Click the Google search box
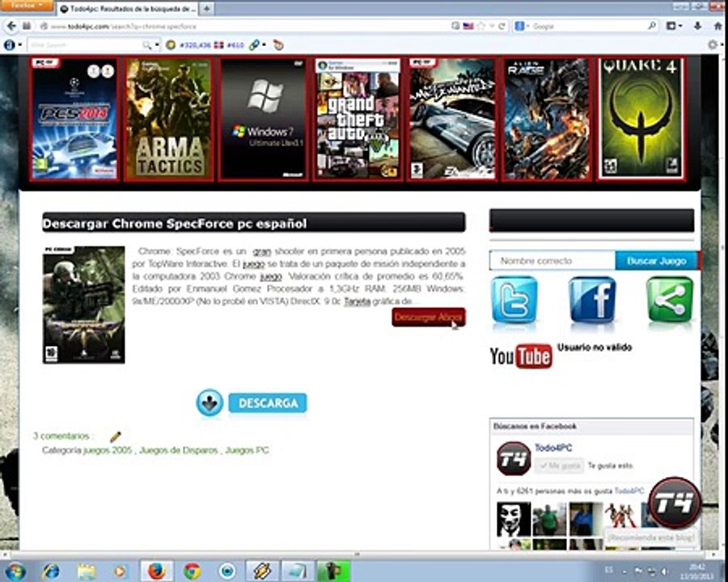 click(x=587, y=27)
